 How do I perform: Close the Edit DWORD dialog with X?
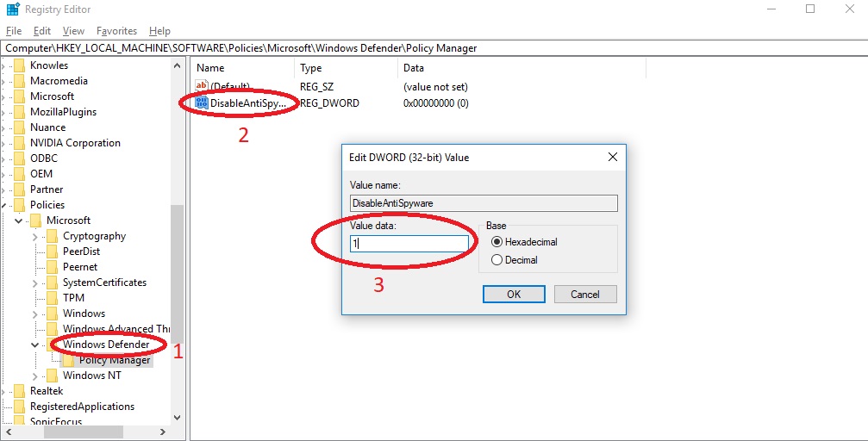(x=613, y=158)
